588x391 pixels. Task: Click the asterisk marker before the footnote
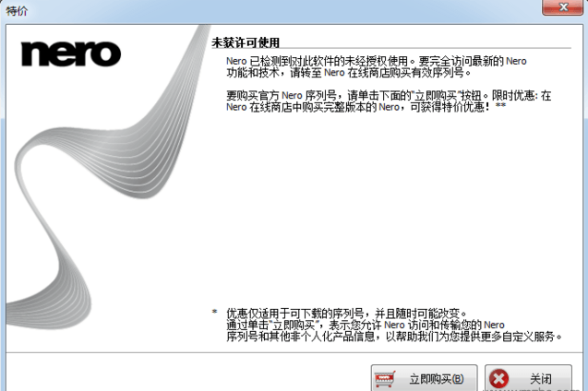pyautogui.click(x=214, y=314)
